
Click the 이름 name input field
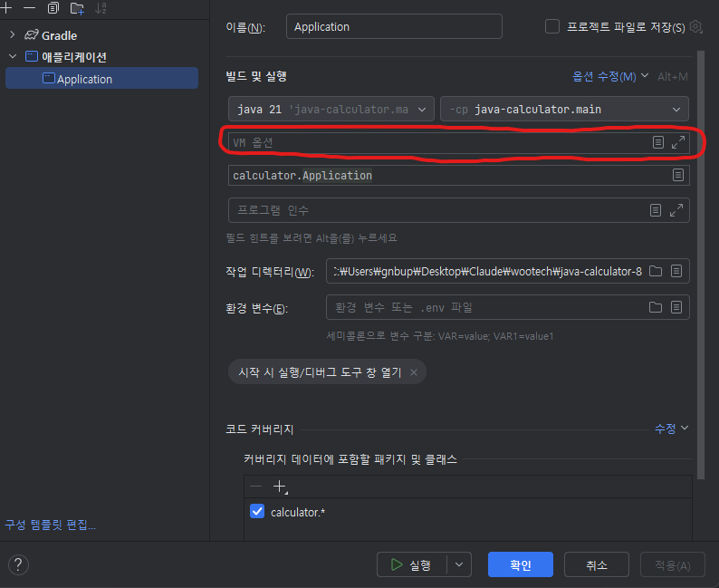click(394, 26)
